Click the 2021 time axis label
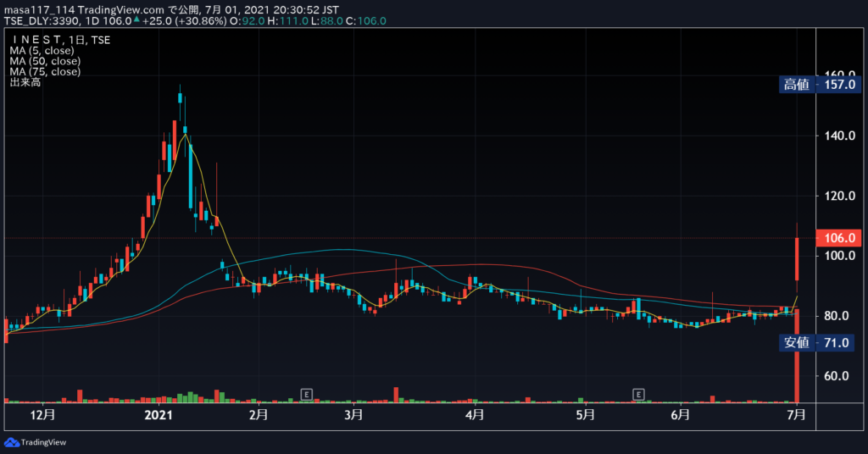Screen dimensions: 868x454 tap(159, 414)
